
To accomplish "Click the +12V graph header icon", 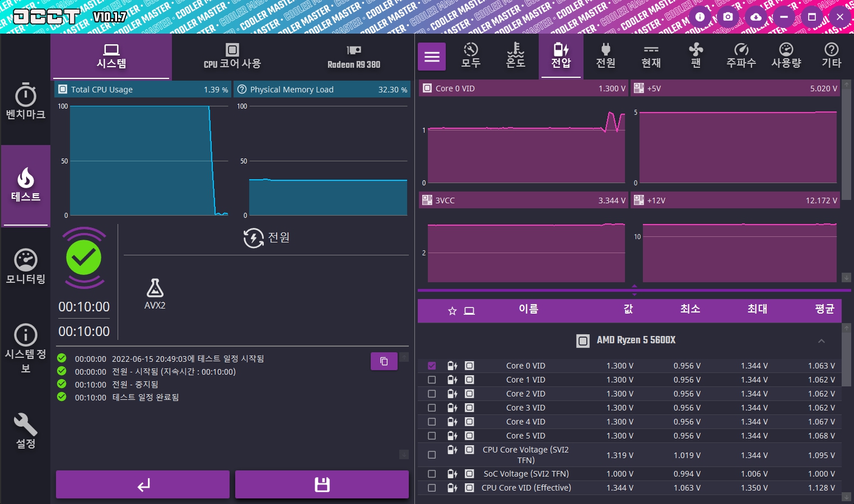I will tap(638, 200).
